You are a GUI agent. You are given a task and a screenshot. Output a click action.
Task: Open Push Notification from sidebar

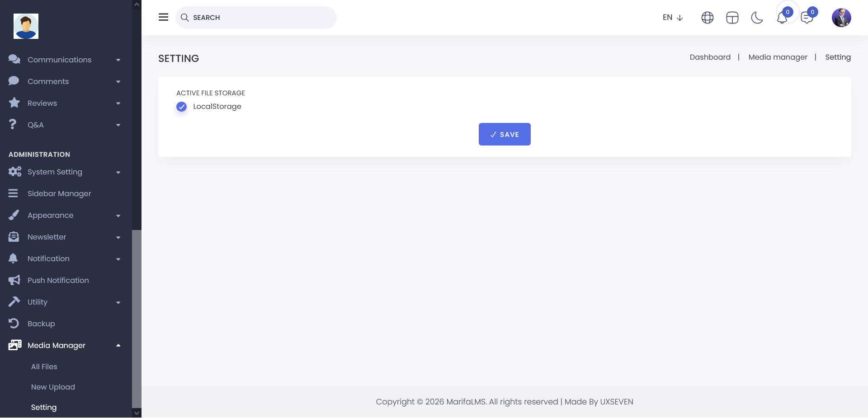point(58,281)
